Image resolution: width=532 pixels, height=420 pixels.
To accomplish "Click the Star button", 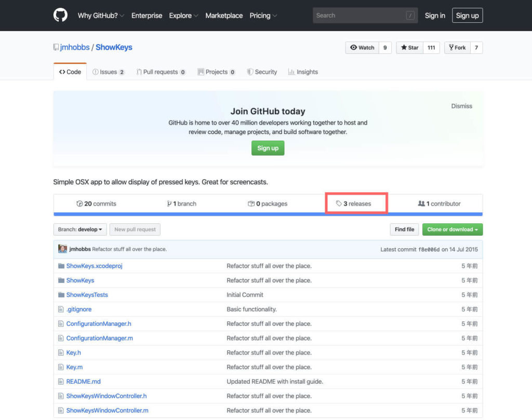I will 409,47.
